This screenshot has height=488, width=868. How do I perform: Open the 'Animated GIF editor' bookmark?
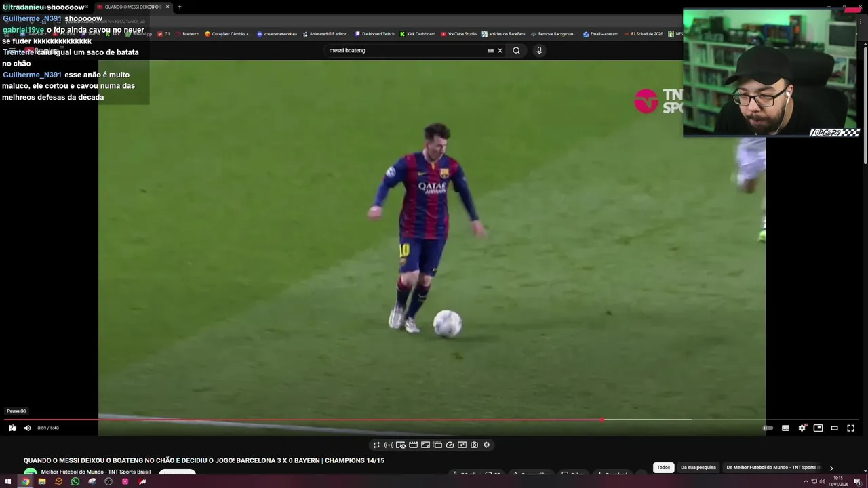coord(325,33)
